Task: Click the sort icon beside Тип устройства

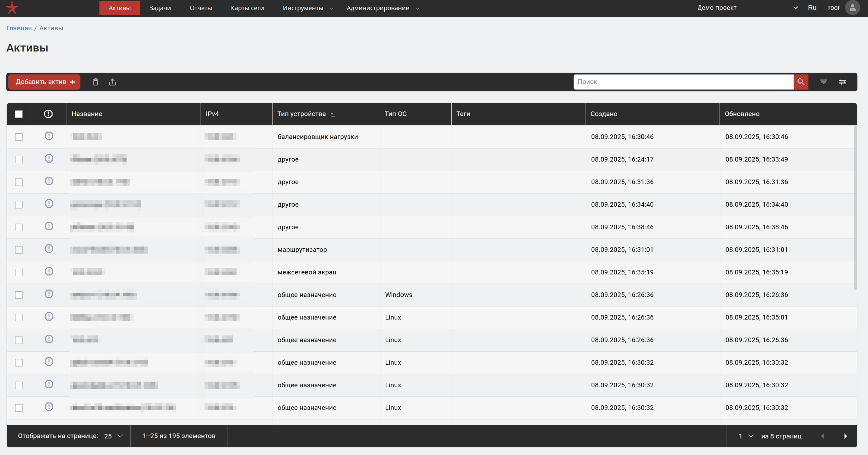Action: (333, 114)
